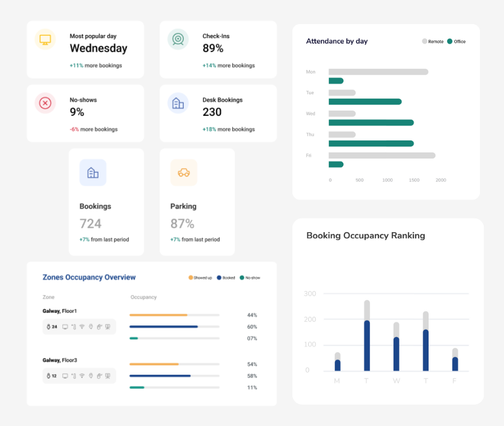The height and width of the screenshot is (426, 504).
Task: Click the Check-ins target icon
Action: coord(178,39)
